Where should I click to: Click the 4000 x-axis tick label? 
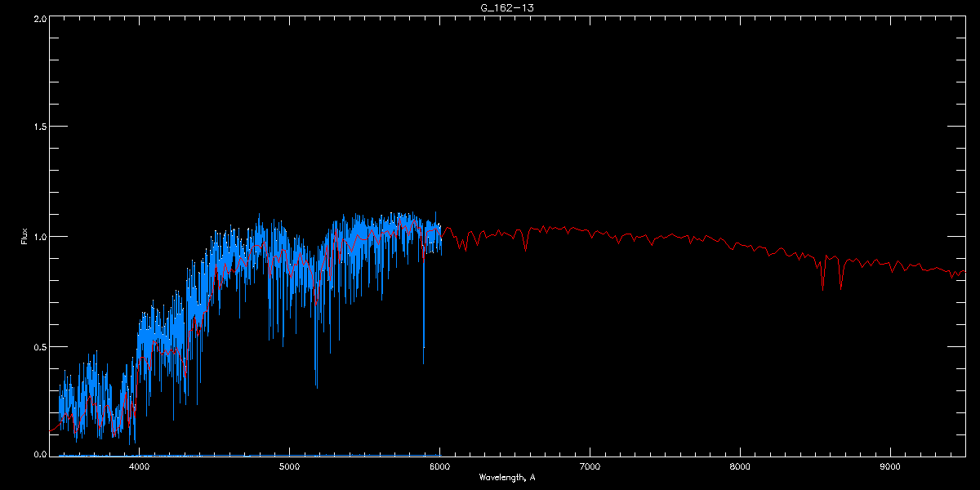click(x=139, y=467)
